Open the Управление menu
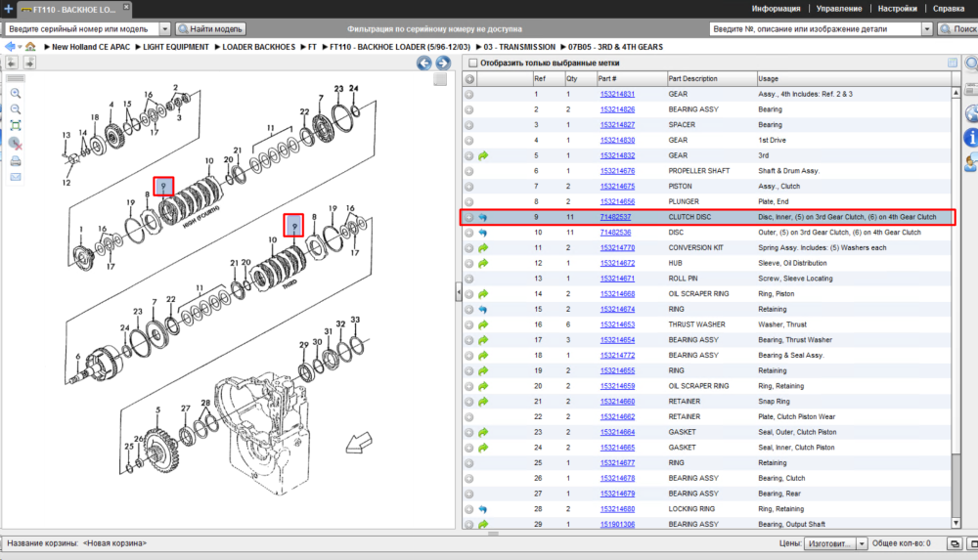 pos(839,9)
